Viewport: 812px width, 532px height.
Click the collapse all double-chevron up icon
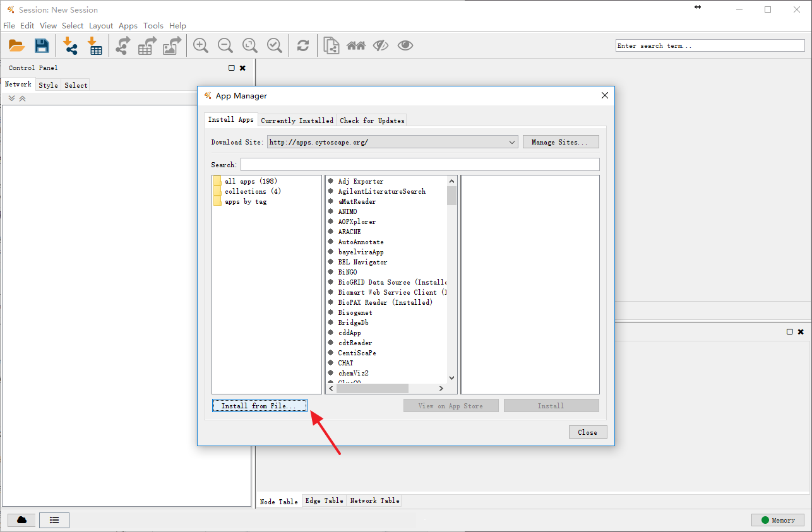click(22, 98)
